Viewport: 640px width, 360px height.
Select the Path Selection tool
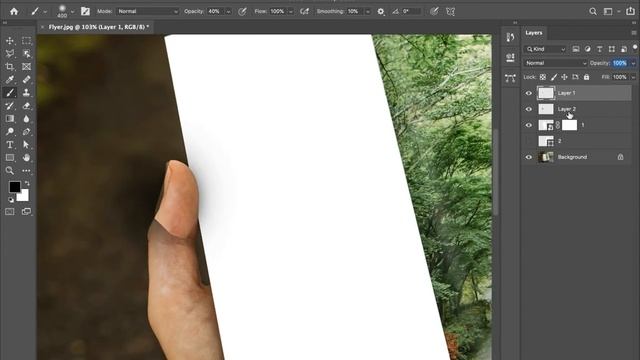(x=27, y=144)
